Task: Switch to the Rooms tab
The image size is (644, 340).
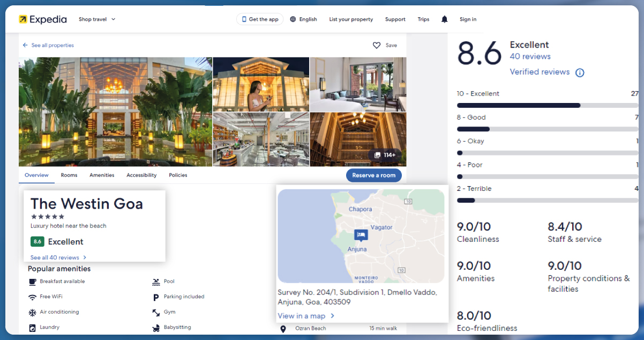Action: (x=69, y=175)
